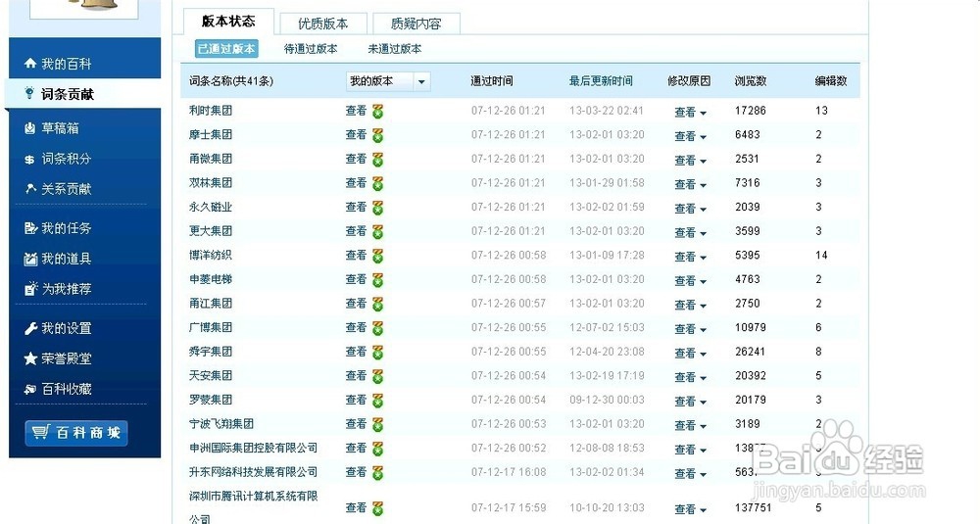Viewport: 980px width, 524px height.
Task: Click the coin icon beside 词条积分
Action: [x=29, y=160]
